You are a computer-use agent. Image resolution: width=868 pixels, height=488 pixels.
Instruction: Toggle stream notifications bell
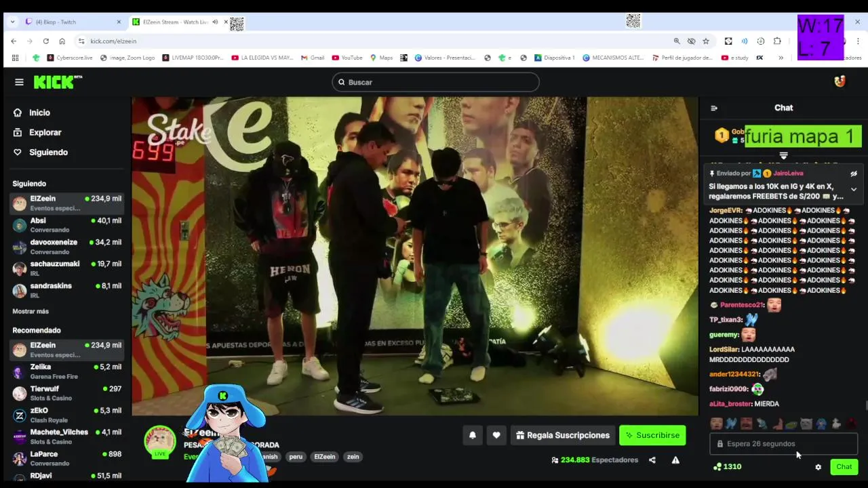pos(473,435)
